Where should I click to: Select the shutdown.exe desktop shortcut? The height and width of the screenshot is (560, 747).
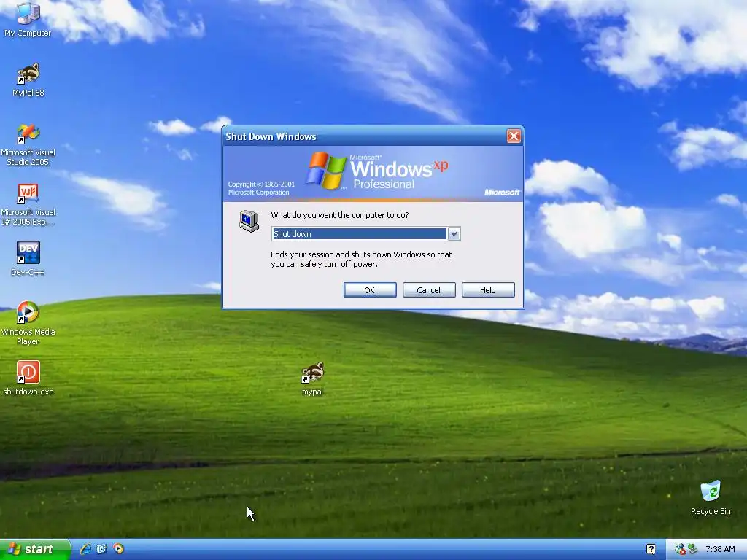[x=28, y=378]
